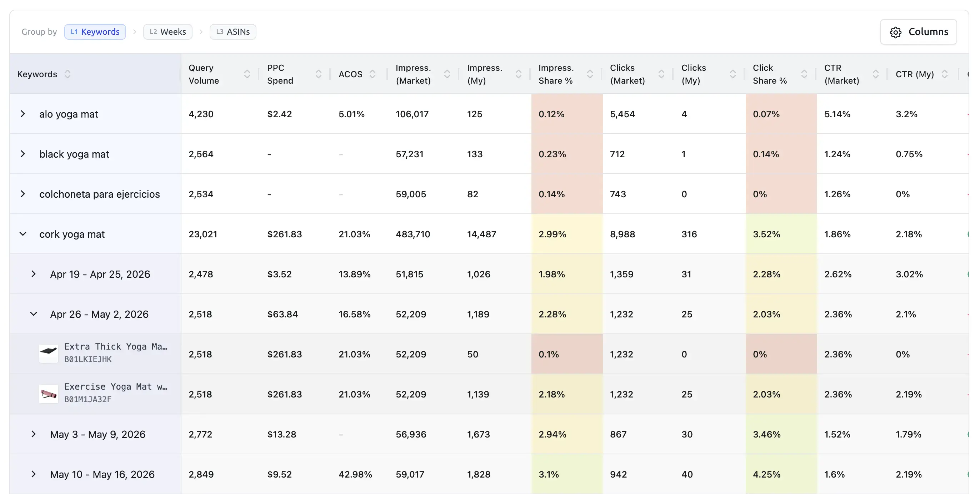Sort by Click Share % column icon
The height and width of the screenshot is (494, 980).
point(804,74)
